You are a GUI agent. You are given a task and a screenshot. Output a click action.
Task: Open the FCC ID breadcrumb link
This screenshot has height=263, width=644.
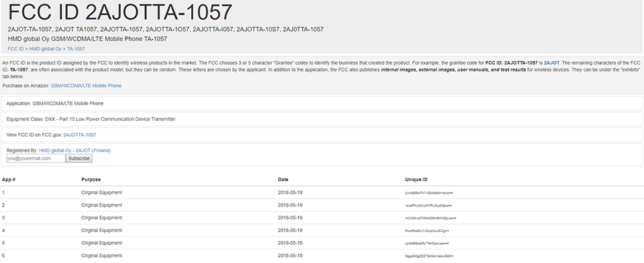(x=15, y=49)
